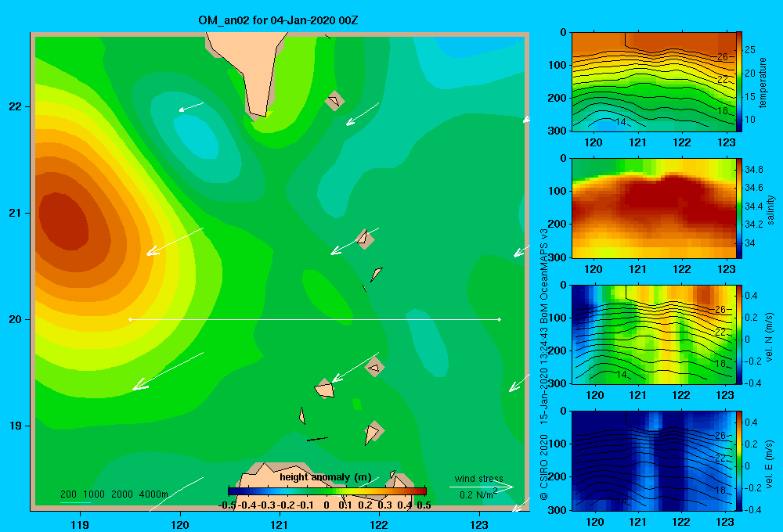783x532 pixels.
Task: Click the vertical 'salinity' axis label
Action: (x=770, y=210)
